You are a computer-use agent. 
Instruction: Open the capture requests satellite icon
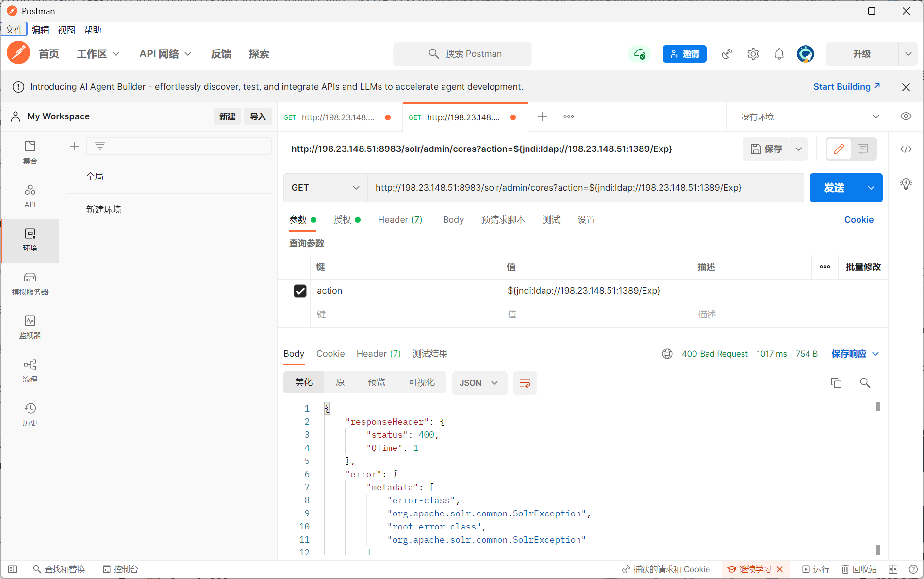(727, 54)
